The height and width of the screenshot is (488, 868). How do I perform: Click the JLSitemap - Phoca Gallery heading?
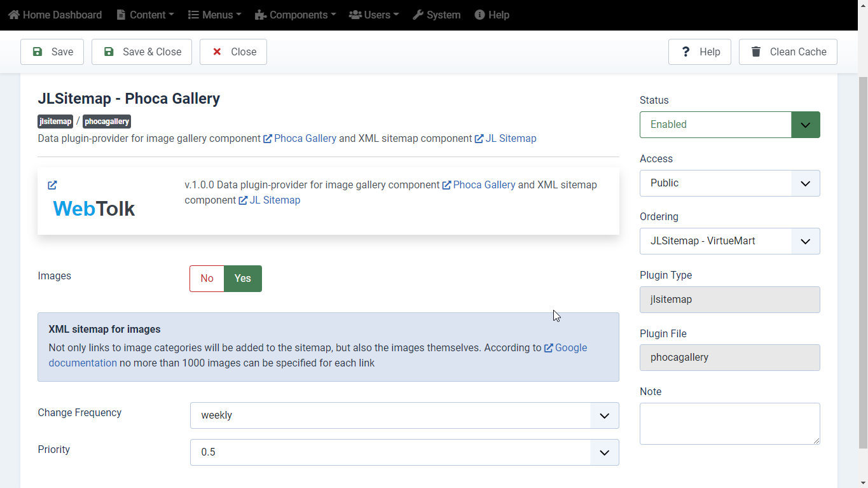click(x=129, y=99)
